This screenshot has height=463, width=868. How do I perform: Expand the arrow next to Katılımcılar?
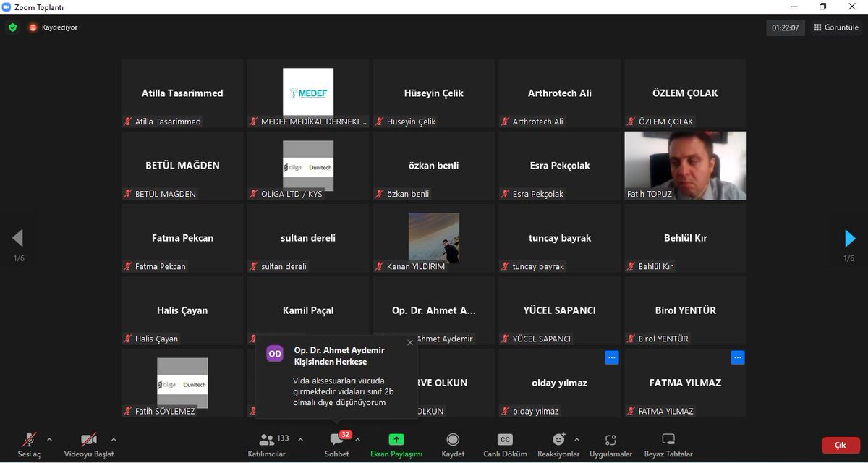coord(300,439)
